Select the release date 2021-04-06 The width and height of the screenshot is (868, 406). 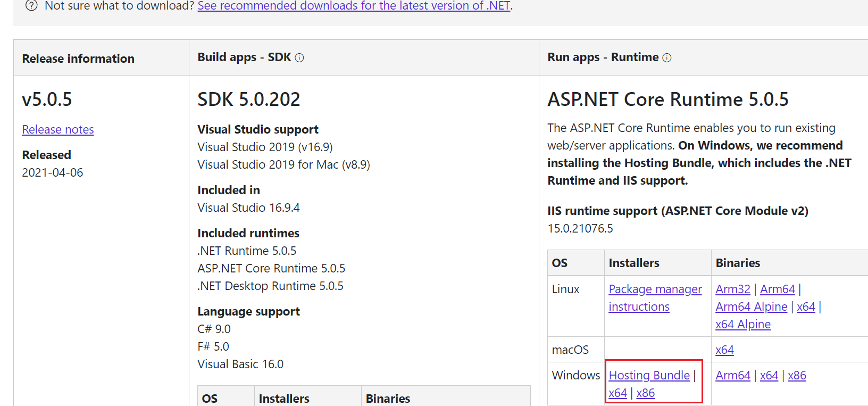(53, 172)
